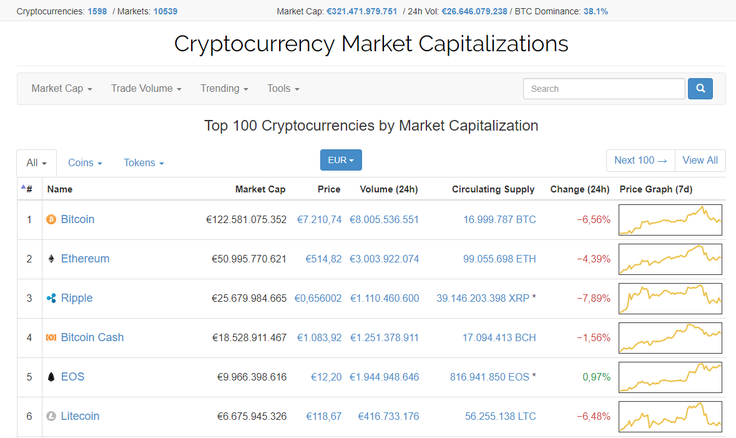Click the EOS logo icon

tap(51, 377)
